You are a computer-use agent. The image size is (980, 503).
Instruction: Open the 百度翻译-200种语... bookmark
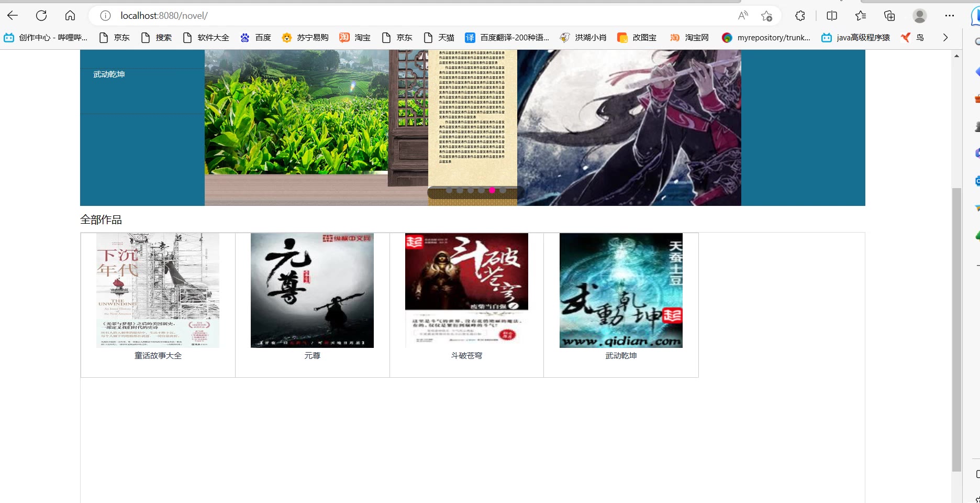click(x=507, y=38)
